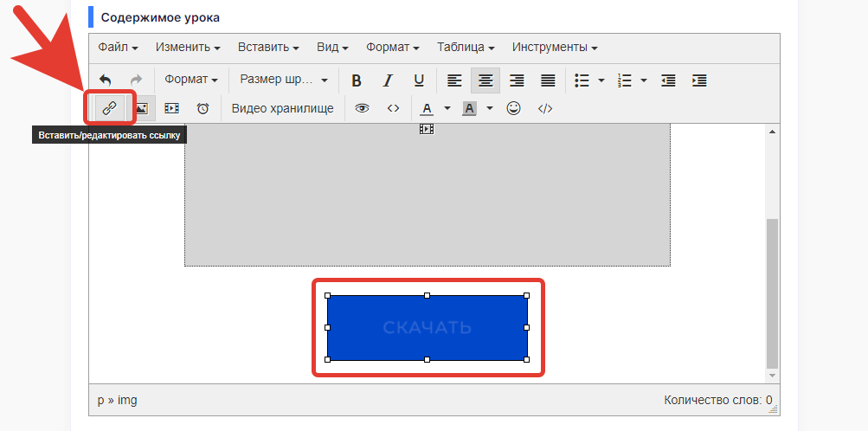Expand the Формат toolbar dropdown

(191, 80)
